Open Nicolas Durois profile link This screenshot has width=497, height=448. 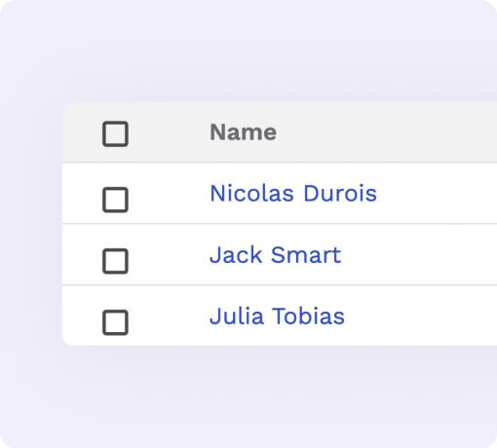293,194
